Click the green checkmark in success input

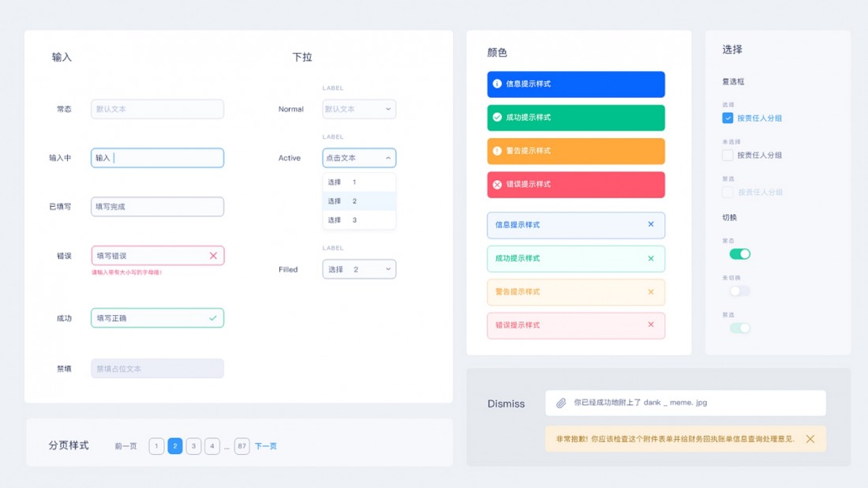pos(212,318)
